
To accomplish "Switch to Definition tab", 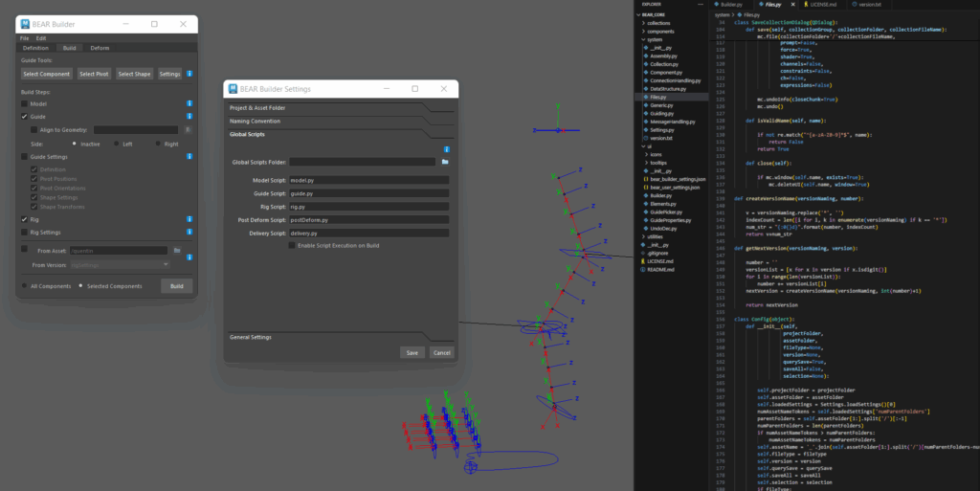I will coord(35,48).
